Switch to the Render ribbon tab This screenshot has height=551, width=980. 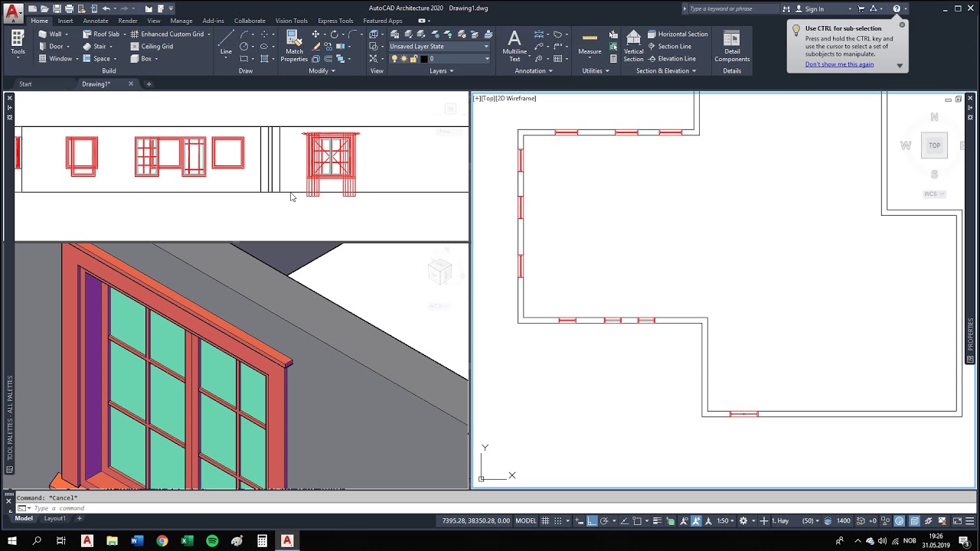(x=128, y=21)
